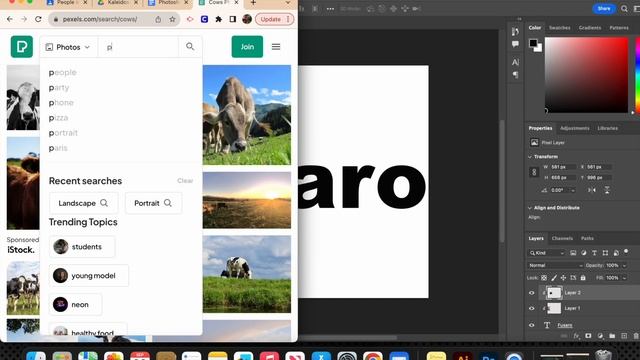Open the Character panel icon in Photoshop
Image resolution: width=640 pixels, height=360 pixels.
[515, 62]
